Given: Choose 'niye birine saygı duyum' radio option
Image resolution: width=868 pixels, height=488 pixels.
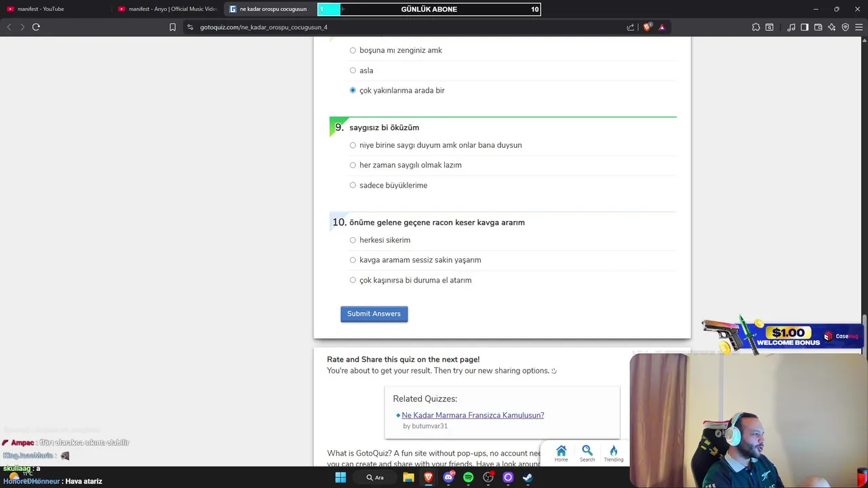Looking at the screenshot, I should pyautogui.click(x=353, y=145).
